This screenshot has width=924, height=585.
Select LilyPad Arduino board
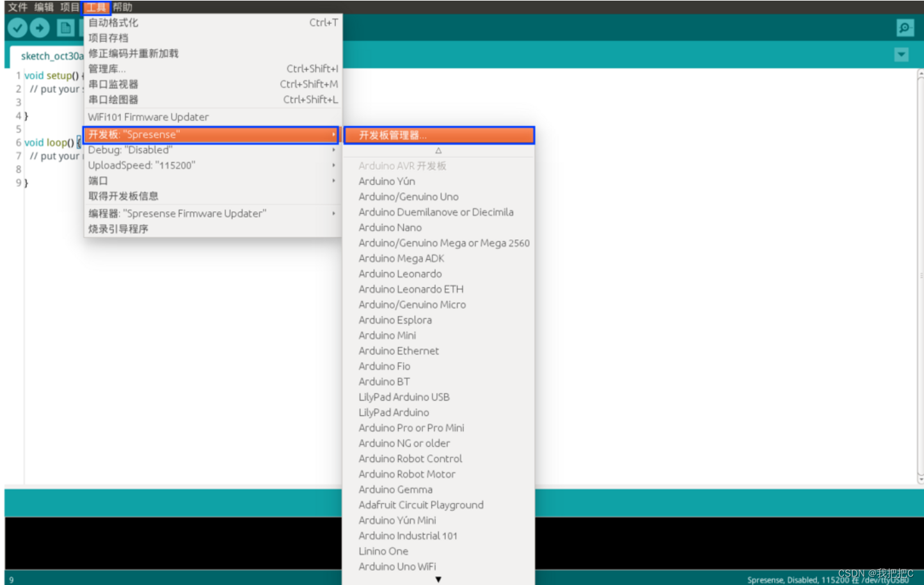[x=438, y=412]
